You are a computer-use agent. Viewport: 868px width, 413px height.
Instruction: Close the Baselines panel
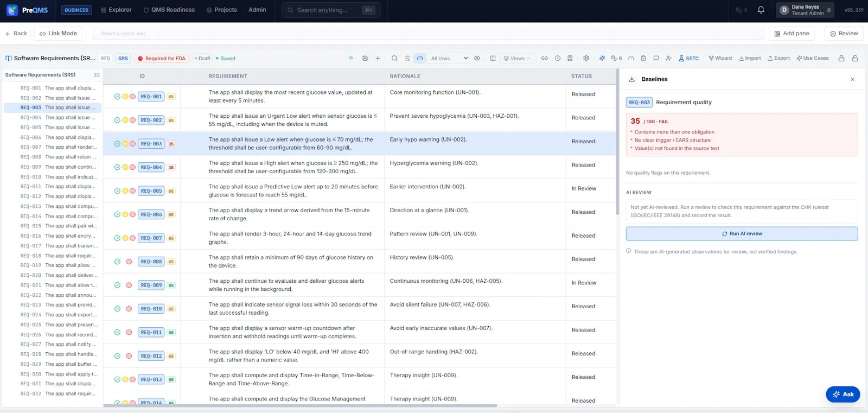coord(852,79)
